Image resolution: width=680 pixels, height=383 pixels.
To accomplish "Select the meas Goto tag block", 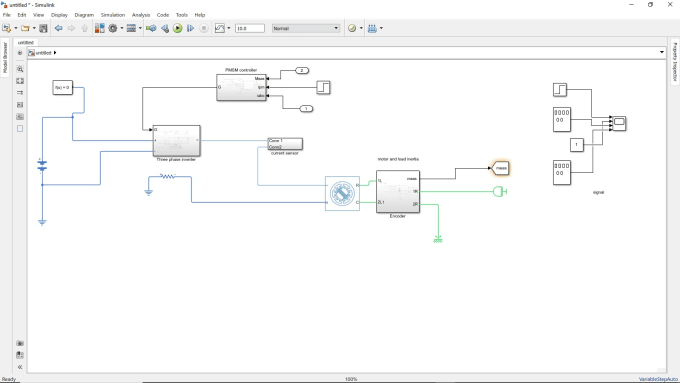I will click(x=500, y=168).
